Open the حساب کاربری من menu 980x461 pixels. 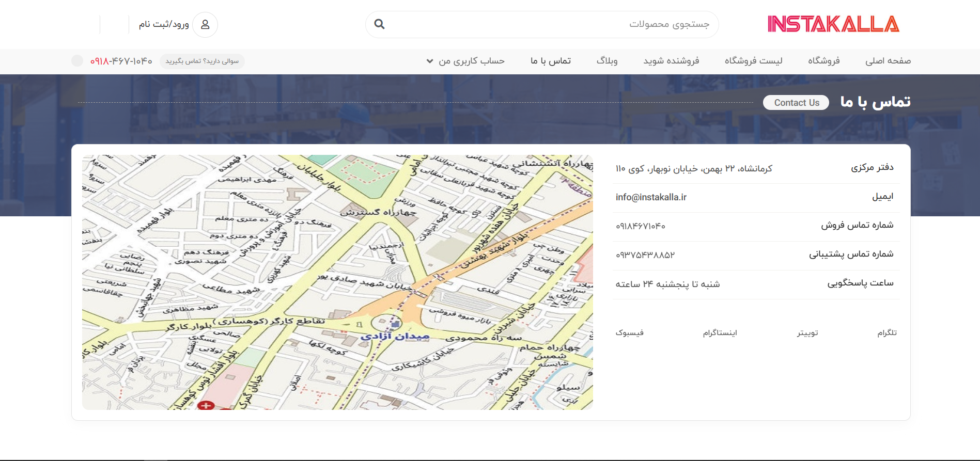pyautogui.click(x=471, y=61)
